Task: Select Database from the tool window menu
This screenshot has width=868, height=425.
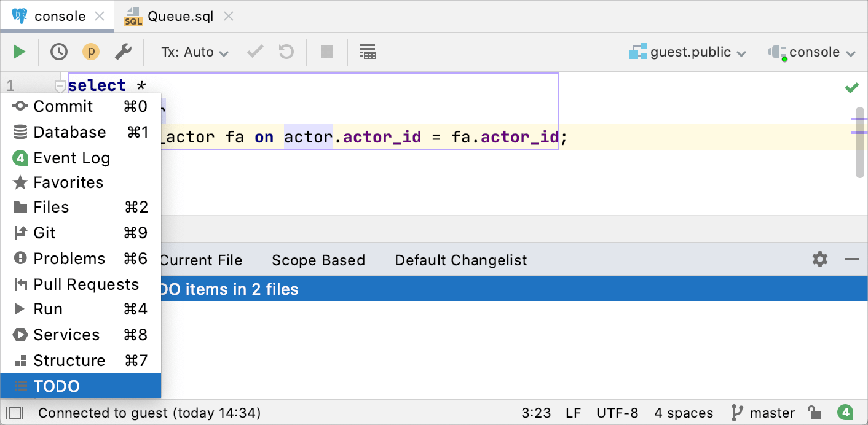Action: (x=69, y=132)
